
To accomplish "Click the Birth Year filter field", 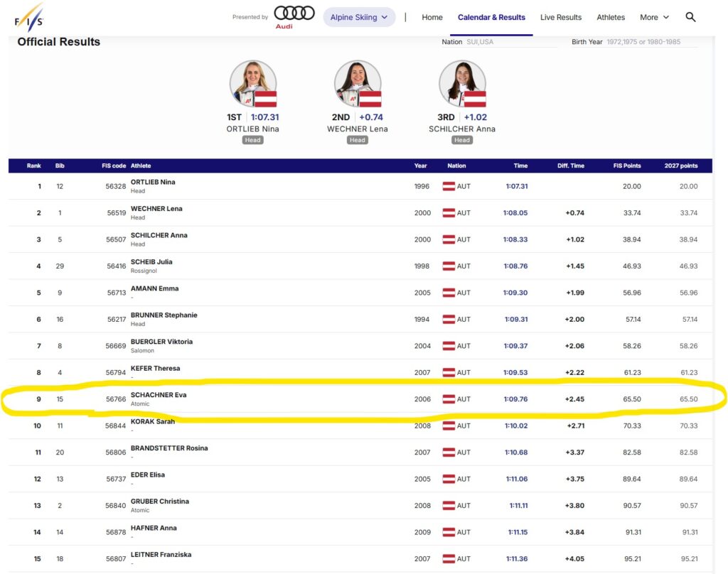I will pos(651,42).
